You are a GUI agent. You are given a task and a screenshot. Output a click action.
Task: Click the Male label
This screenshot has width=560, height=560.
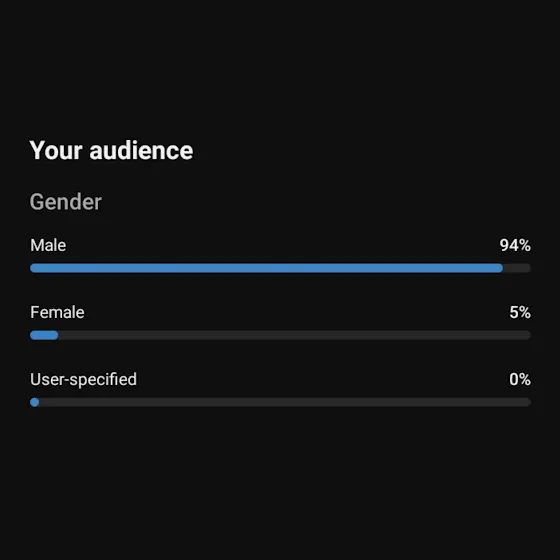click(48, 245)
